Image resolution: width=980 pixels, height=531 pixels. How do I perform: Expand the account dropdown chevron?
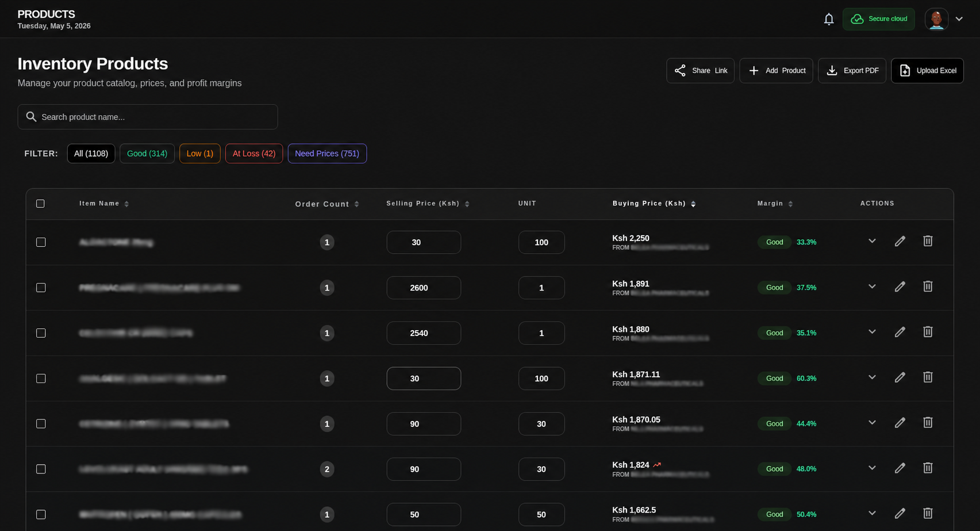pyautogui.click(x=959, y=19)
